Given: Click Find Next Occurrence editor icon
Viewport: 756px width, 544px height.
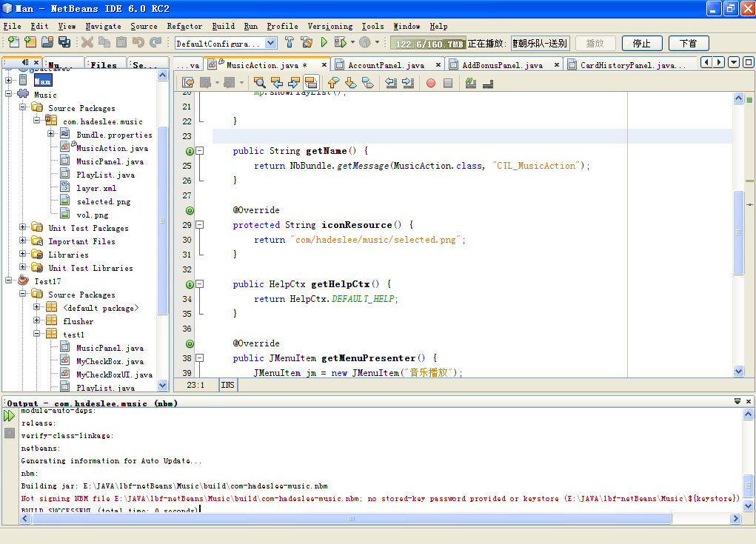Looking at the screenshot, I should point(294,83).
